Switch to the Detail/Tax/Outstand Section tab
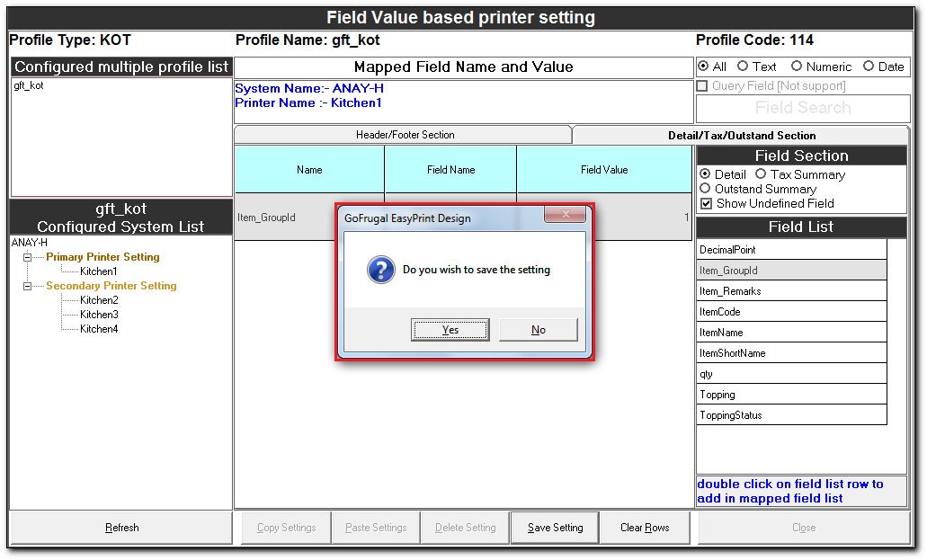This screenshot has width=927, height=560. (x=742, y=136)
